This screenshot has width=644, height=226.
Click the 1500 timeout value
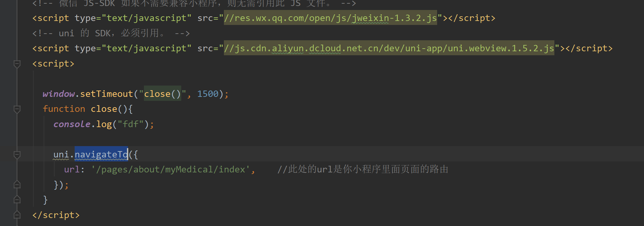[x=208, y=94]
